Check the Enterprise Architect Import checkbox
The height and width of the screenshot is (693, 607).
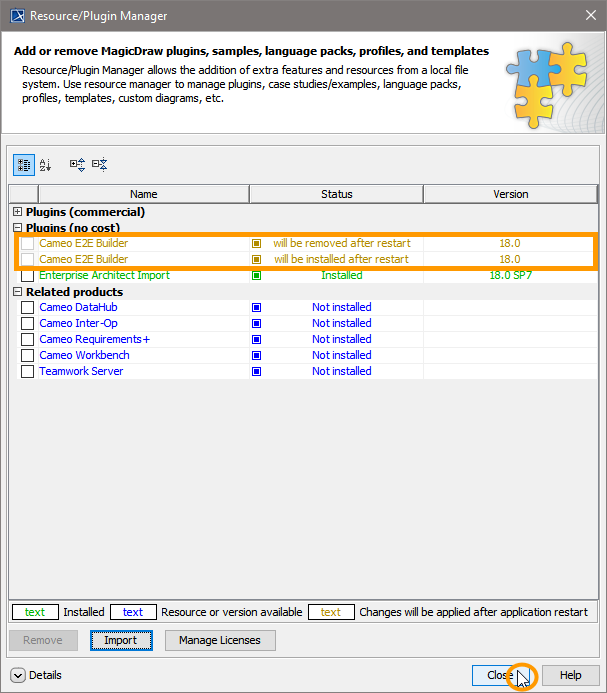[x=28, y=275]
